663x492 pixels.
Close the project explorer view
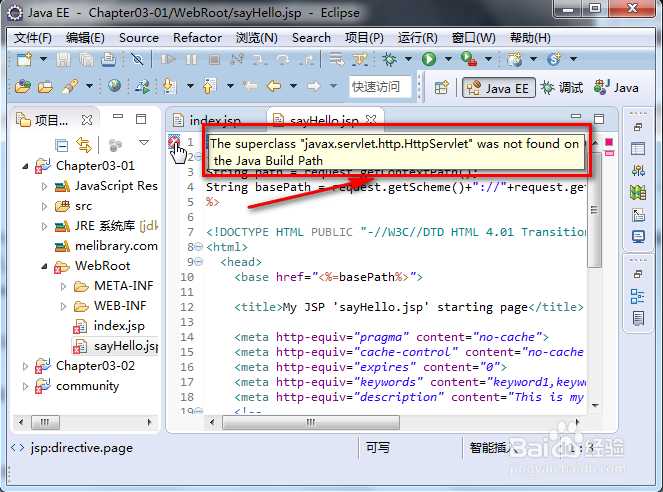[x=87, y=120]
